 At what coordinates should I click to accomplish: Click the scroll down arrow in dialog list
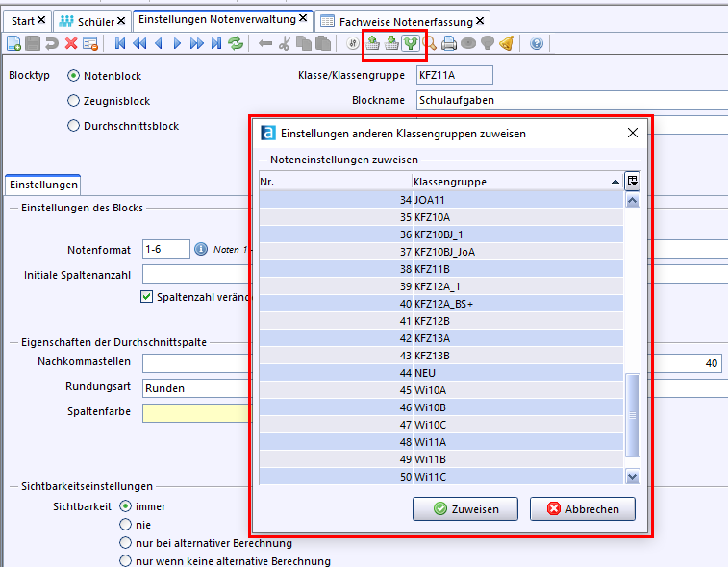[633, 476]
